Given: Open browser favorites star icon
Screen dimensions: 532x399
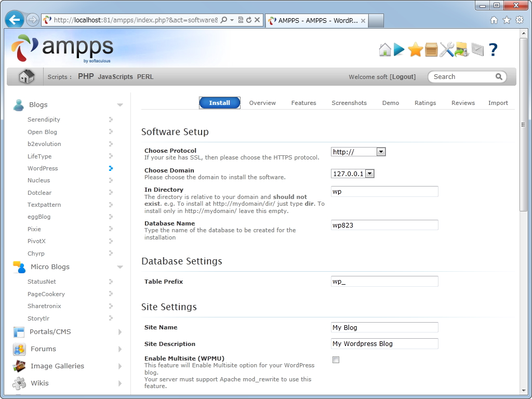Looking at the screenshot, I should tap(507, 20).
